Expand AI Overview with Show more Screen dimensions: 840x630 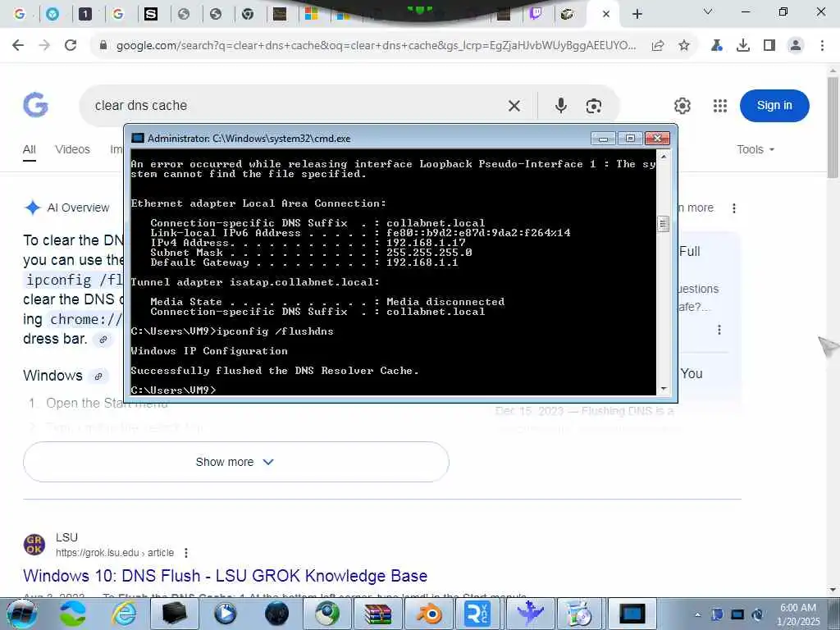point(235,462)
